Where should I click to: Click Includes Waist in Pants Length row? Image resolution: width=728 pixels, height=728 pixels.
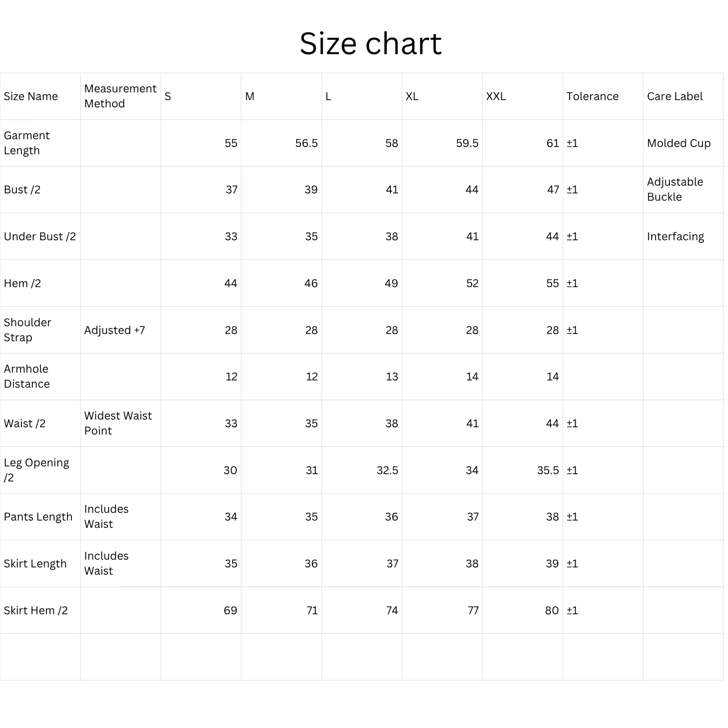[106, 516]
